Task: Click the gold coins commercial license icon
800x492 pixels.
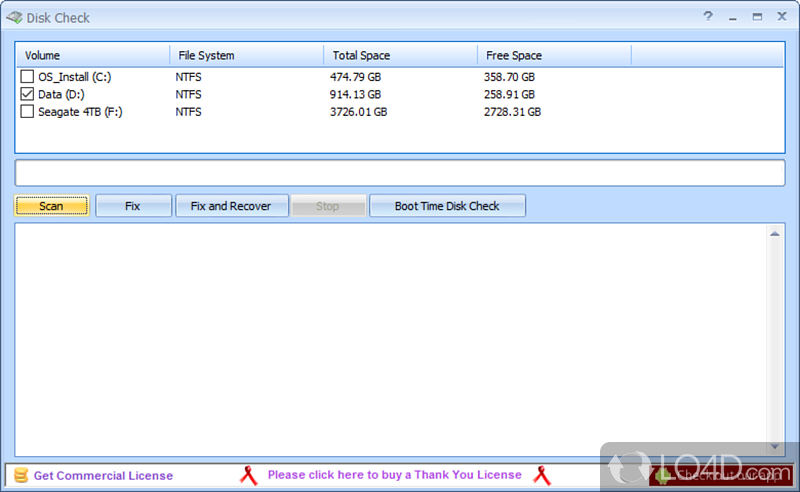Action: click(21, 475)
